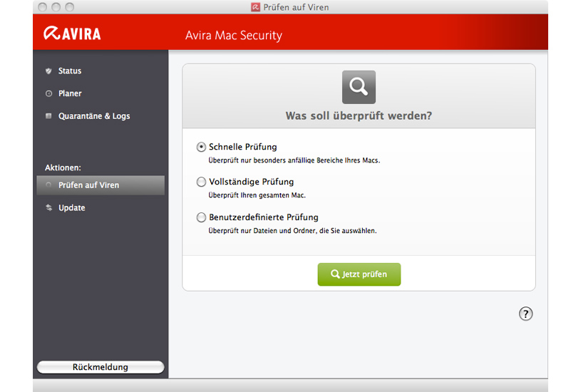Select the Vollständige Prüfung radio button
This screenshot has width=581, height=392.
click(201, 182)
